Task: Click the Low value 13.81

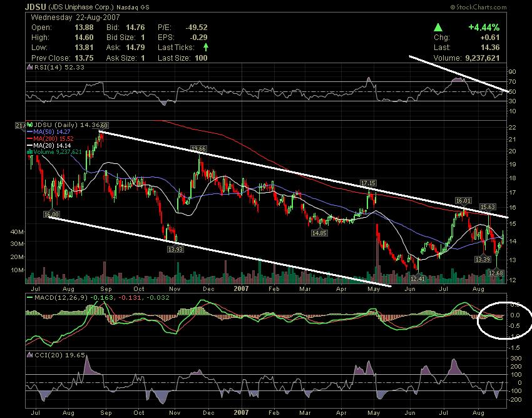Action: tap(84, 48)
